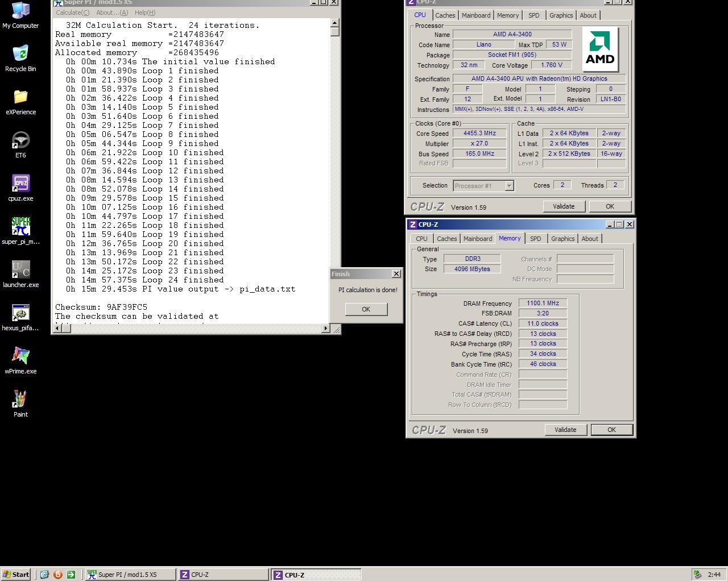Click OK in lower CPU-Z window
Screen dimensions: 728x582
coord(611,430)
